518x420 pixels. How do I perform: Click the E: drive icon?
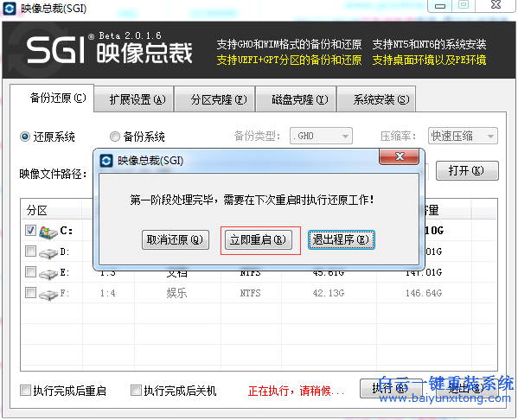point(48,274)
